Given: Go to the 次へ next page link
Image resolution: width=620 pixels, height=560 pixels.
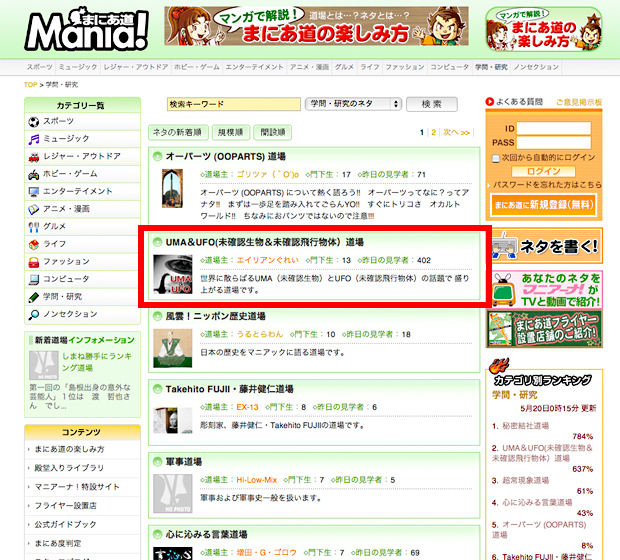Looking at the screenshot, I should (456, 132).
